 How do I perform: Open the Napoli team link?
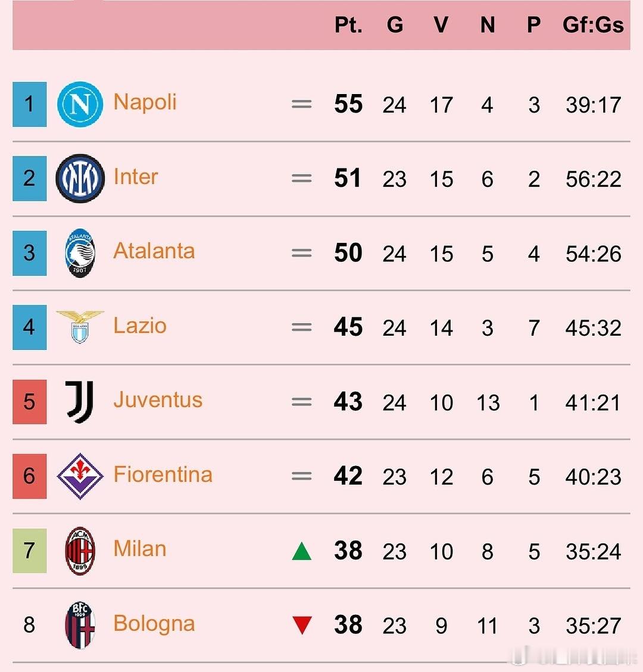pyautogui.click(x=145, y=103)
